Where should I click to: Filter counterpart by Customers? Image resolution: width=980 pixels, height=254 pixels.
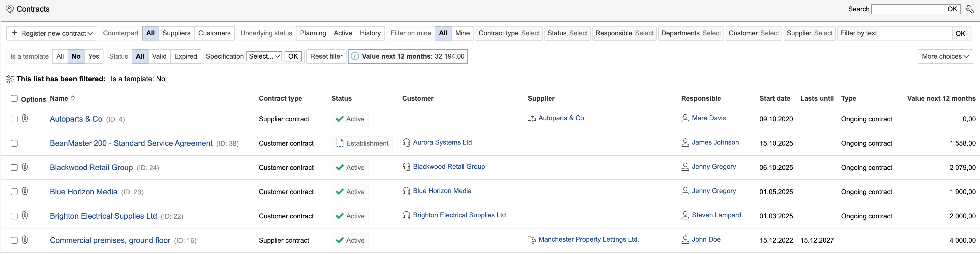[x=214, y=33]
